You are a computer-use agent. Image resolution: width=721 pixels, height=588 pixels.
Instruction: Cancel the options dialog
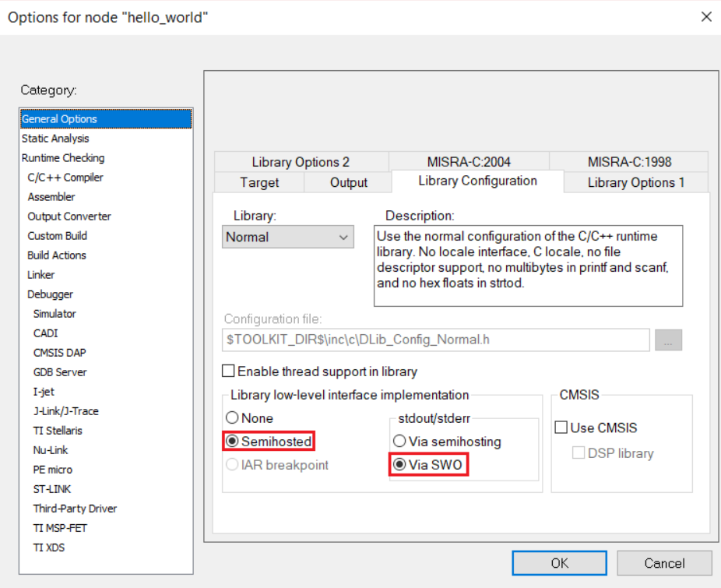(664, 563)
